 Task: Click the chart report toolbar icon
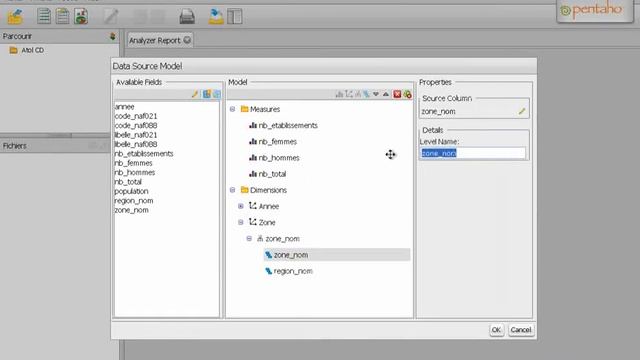(x=81, y=16)
